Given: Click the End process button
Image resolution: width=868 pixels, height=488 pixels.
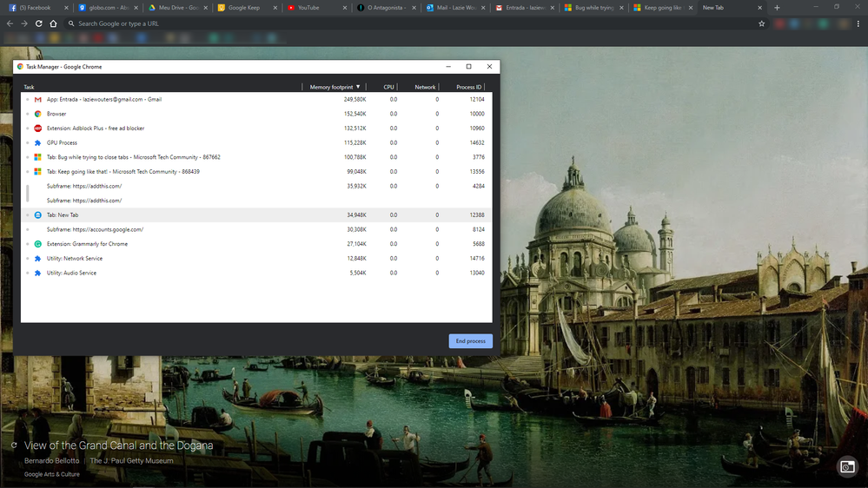Looking at the screenshot, I should [x=471, y=341].
